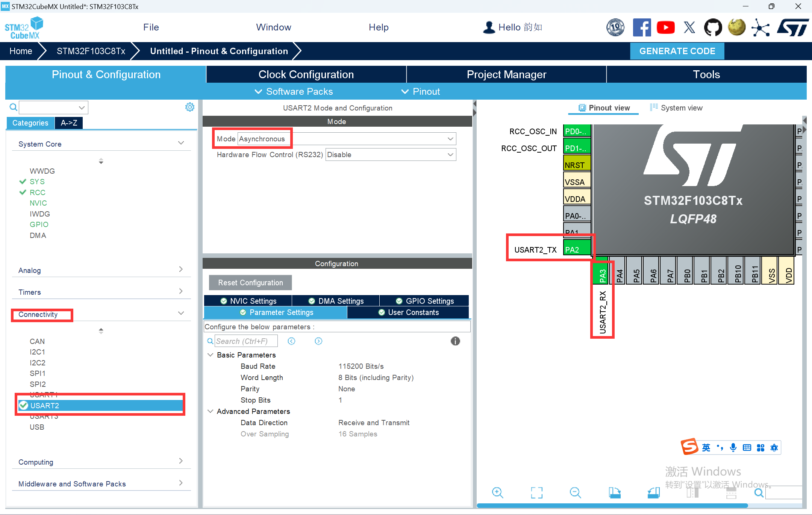Click the STM32CubeMX logo
This screenshot has width=812, height=515.
click(24, 28)
